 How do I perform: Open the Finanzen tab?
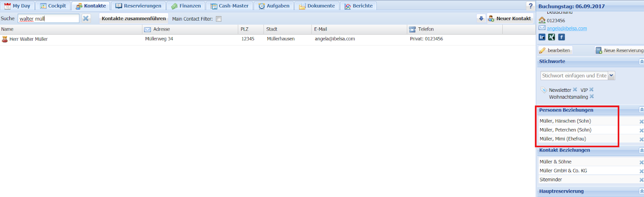pos(186,6)
